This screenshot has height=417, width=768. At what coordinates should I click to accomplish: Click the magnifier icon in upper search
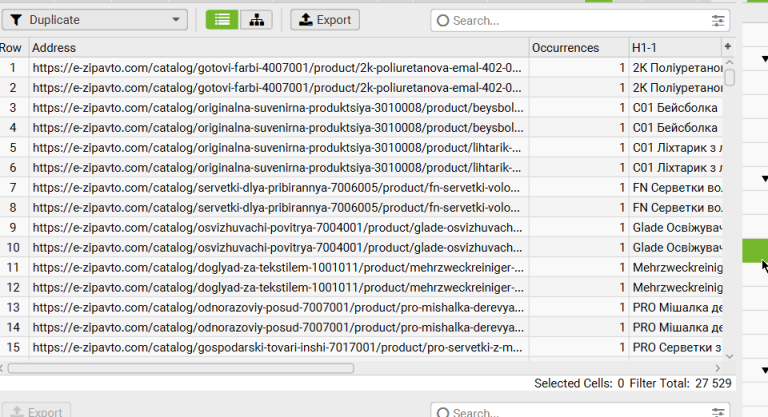[443, 21]
